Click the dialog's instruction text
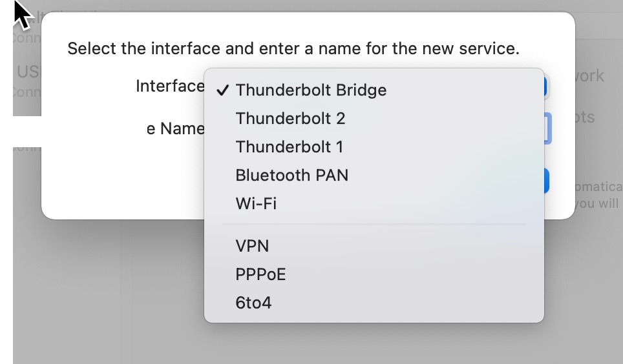Viewport: 623px width, 364px height. point(293,48)
